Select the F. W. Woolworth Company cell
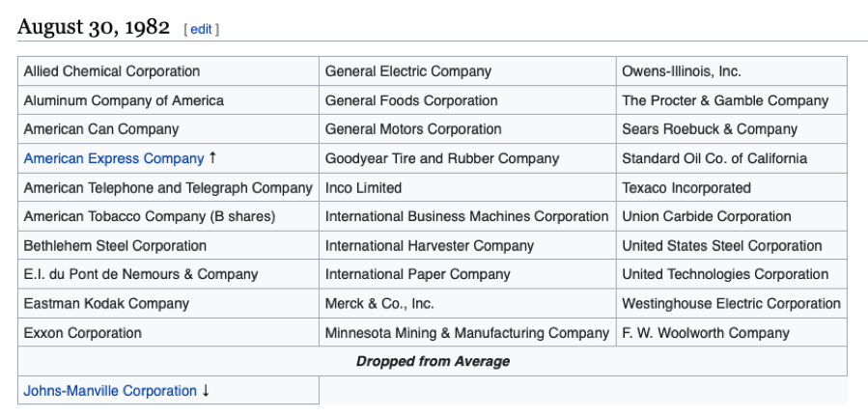This screenshot has height=416, width=868. (x=706, y=333)
